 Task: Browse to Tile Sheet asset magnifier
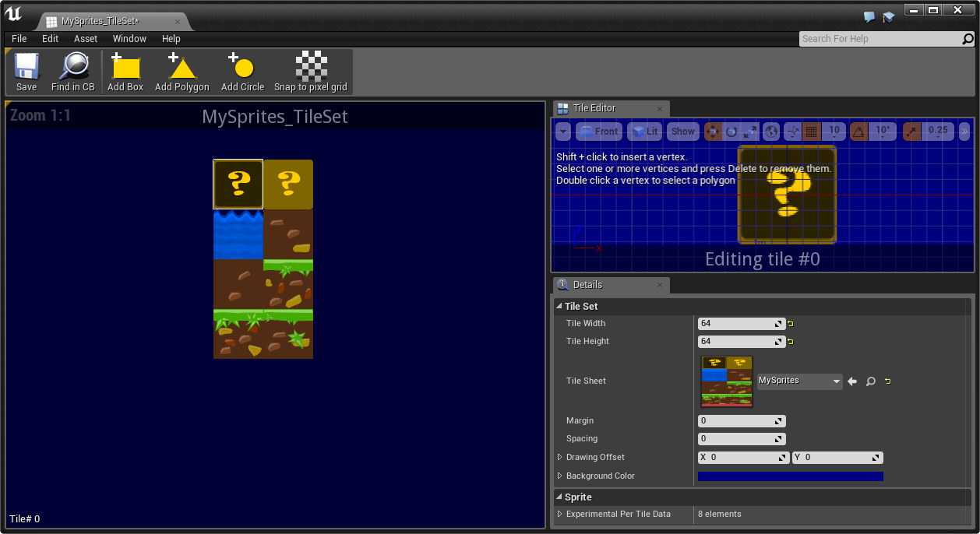click(x=871, y=381)
